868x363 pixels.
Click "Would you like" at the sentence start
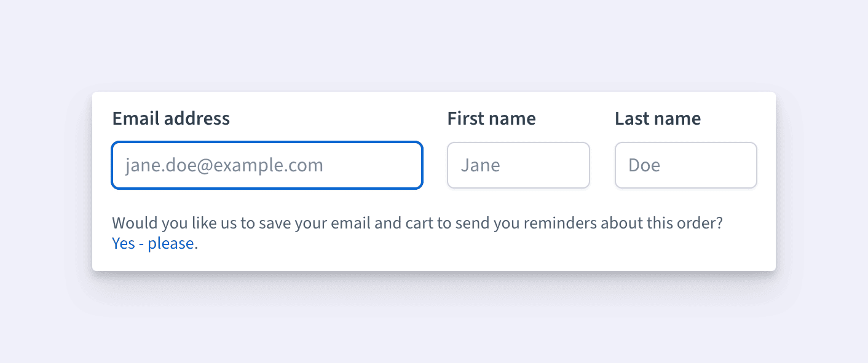click(156, 222)
